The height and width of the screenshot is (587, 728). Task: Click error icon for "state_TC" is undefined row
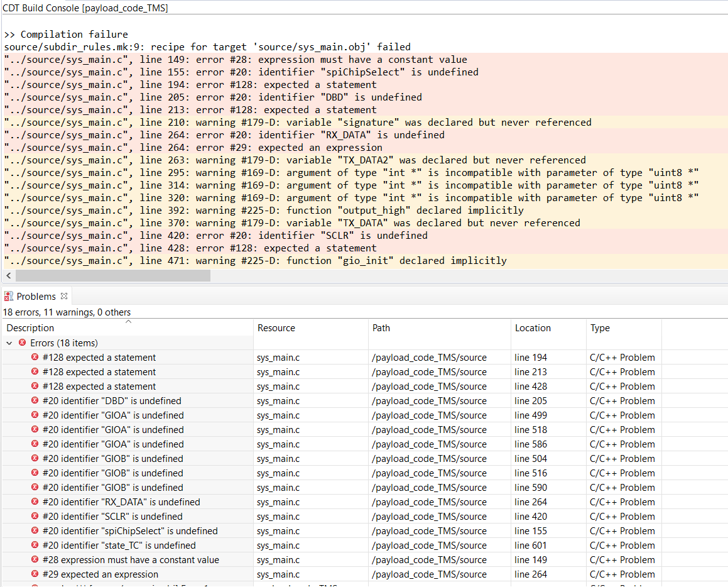tap(35, 546)
